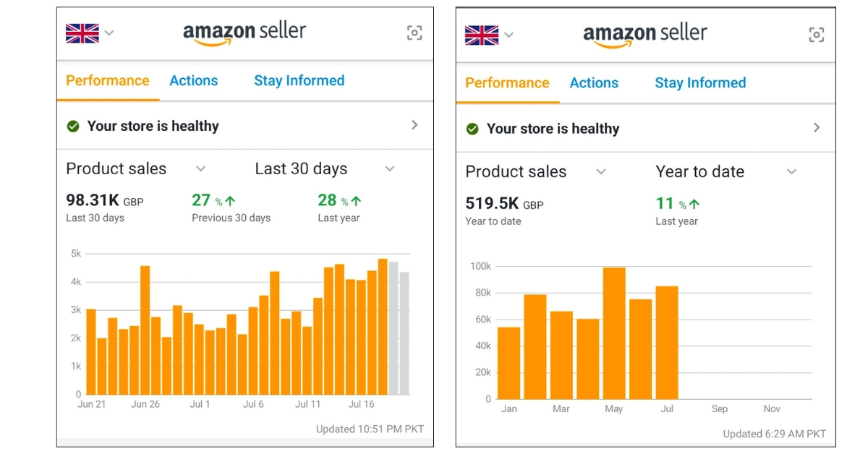The width and height of the screenshot is (868, 454).
Task: Click the UK flag in right panel
Action: coord(482,35)
